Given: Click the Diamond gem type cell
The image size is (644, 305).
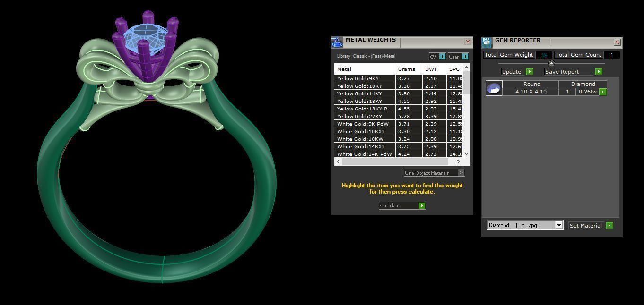Looking at the screenshot, I should tap(583, 84).
